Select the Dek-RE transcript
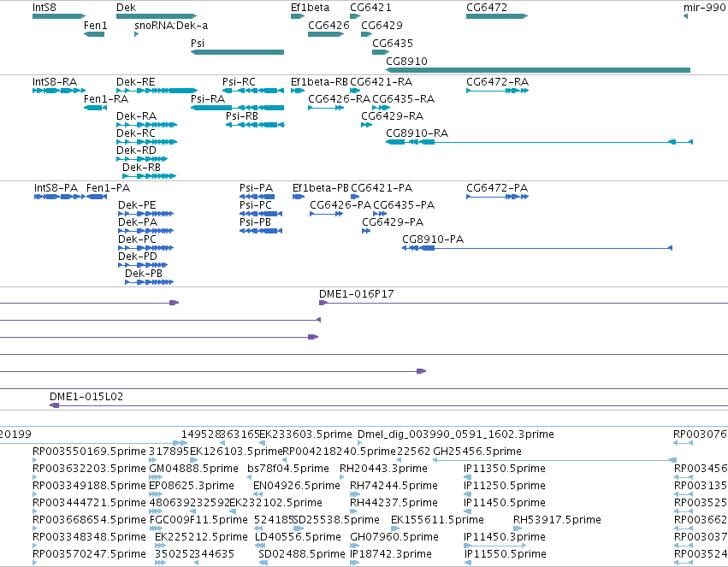 point(157,91)
